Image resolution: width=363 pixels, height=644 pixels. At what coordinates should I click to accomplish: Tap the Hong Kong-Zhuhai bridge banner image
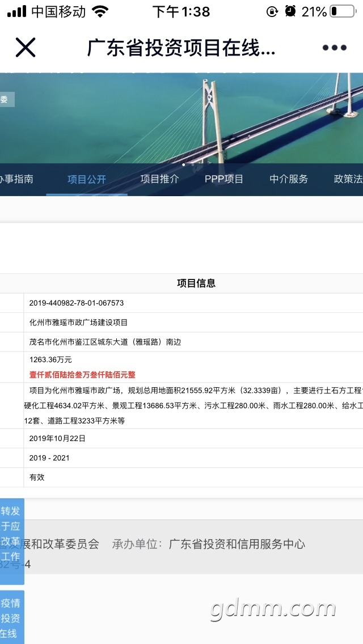click(227, 119)
